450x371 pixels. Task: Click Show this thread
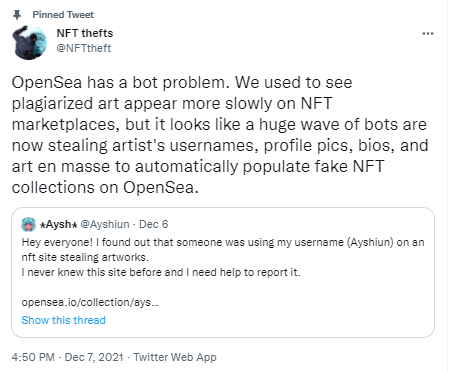pos(63,320)
